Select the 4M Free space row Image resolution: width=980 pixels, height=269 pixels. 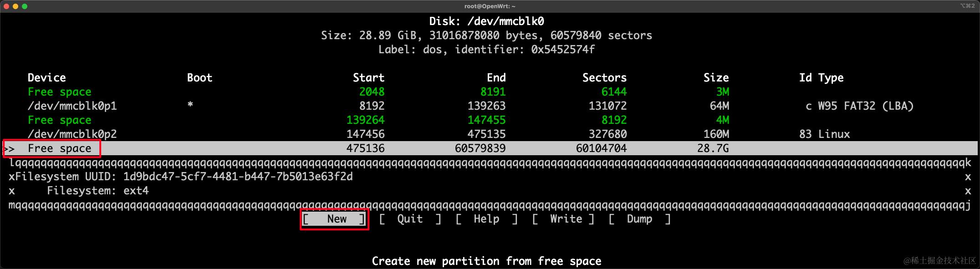coord(490,120)
